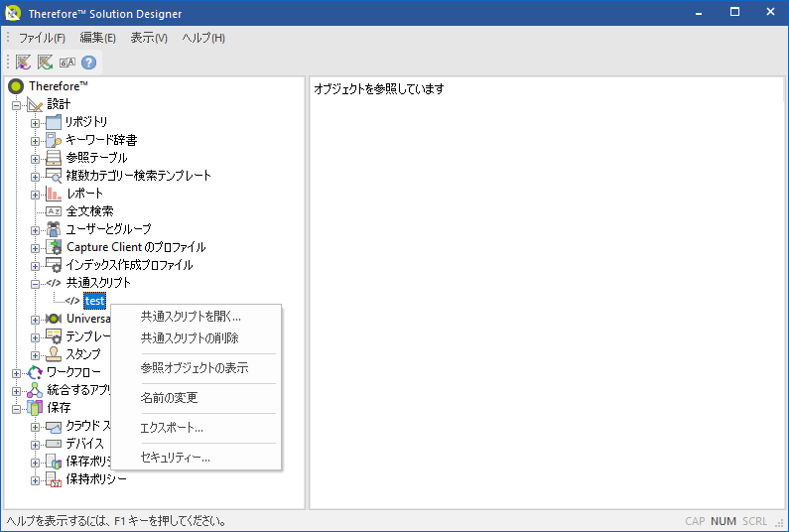Viewport: 789px width, 532px height.
Task: Choose 名前の変更 from context menu
Action: point(196,398)
